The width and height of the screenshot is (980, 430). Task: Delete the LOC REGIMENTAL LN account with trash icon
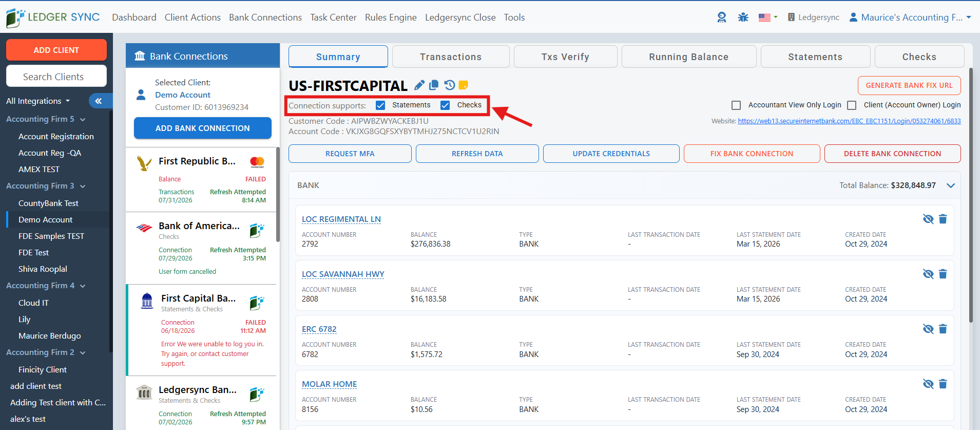point(943,219)
